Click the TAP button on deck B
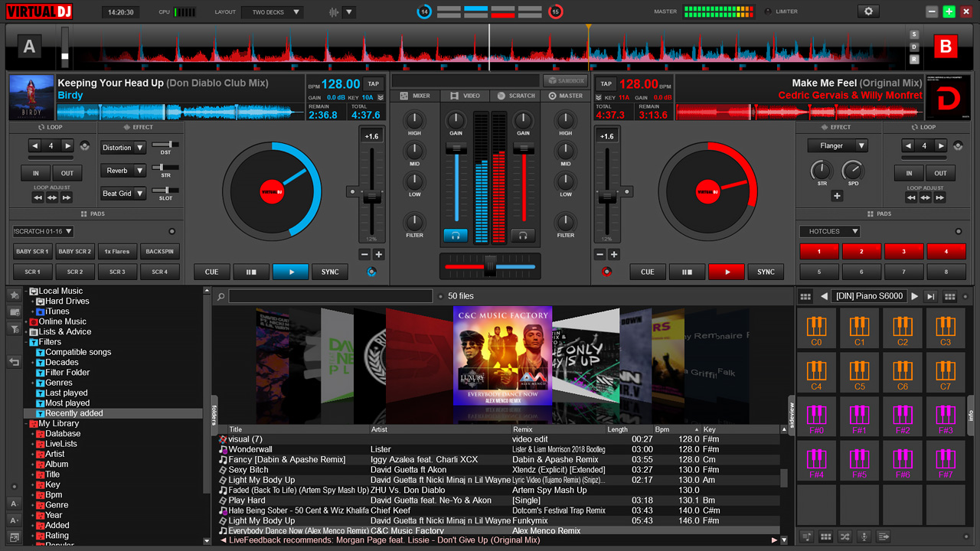The width and height of the screenshot is (980, 551). point(606,84)
